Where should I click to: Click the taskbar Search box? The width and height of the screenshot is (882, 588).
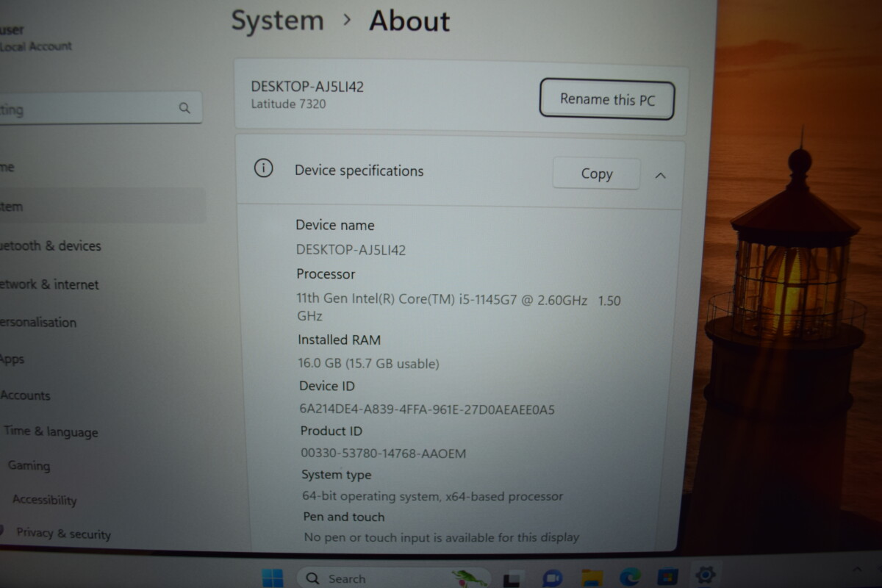395,578
